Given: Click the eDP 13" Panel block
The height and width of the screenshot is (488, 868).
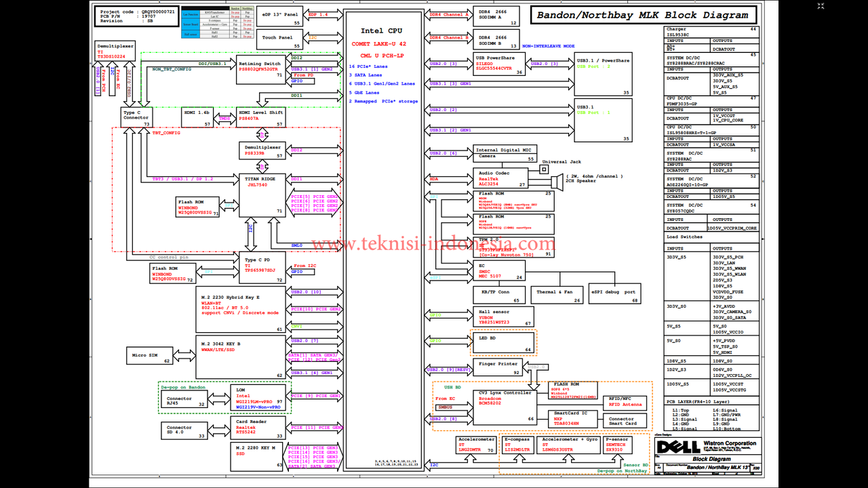Looking at the screenshot, I should click(279, 18).
